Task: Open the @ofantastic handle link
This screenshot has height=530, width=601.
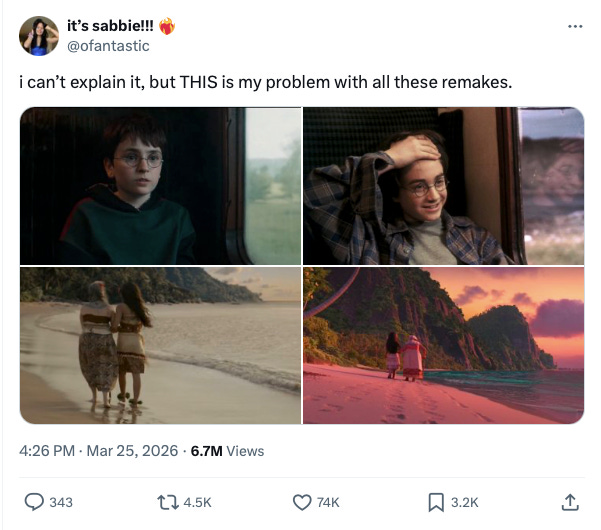Action: [108, 46]
